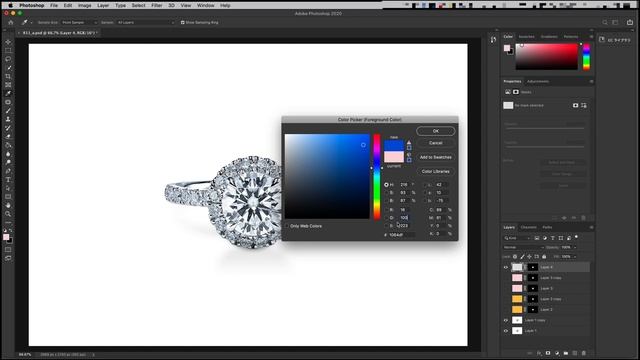Enable Only Web Colors checkbox
640x360 pixels.
click(287, 226)
